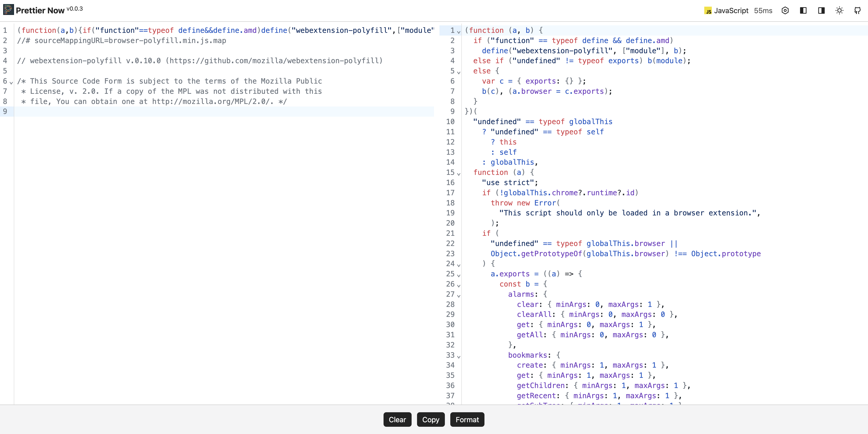Switch theme with the sun icon
Screen dimensions: 868x434
pos(839,10)
